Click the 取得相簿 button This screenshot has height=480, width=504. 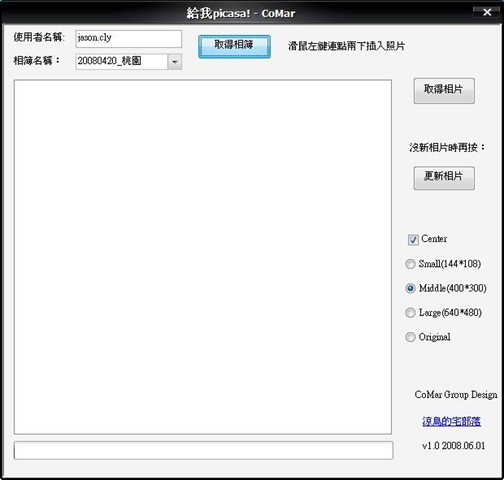(234, 46)
